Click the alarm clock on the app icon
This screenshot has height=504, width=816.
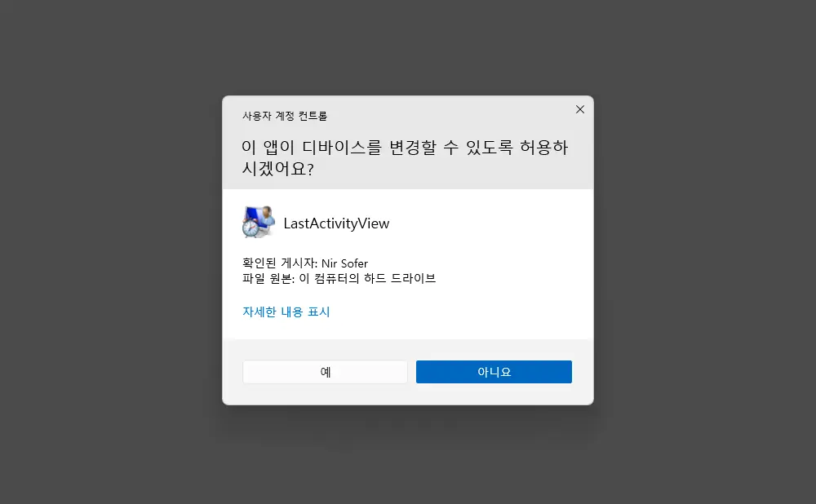point(251,228)
